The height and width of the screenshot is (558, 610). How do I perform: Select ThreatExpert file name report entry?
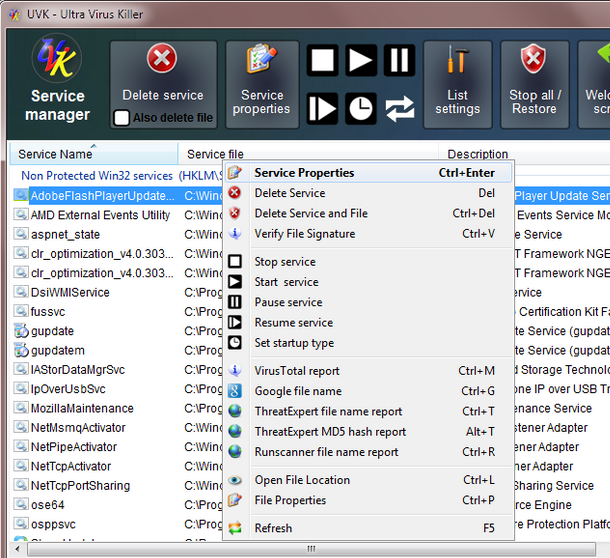click(368, 411)
